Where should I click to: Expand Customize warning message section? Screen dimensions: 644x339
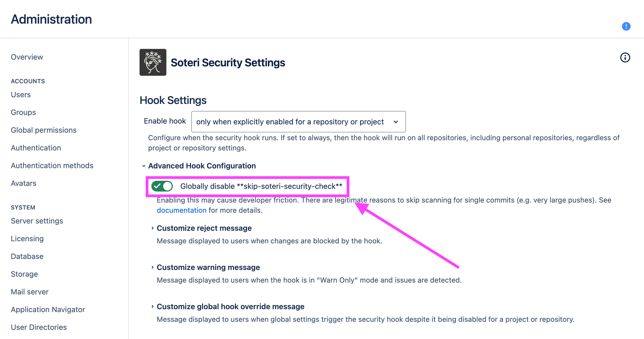pyautogui.click(x=208, y=267)
